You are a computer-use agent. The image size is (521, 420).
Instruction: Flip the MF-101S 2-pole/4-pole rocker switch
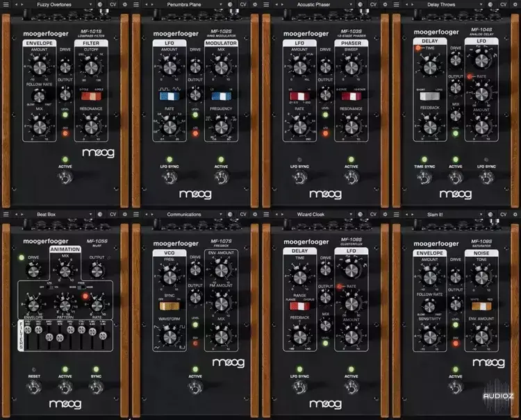(91, 96)
